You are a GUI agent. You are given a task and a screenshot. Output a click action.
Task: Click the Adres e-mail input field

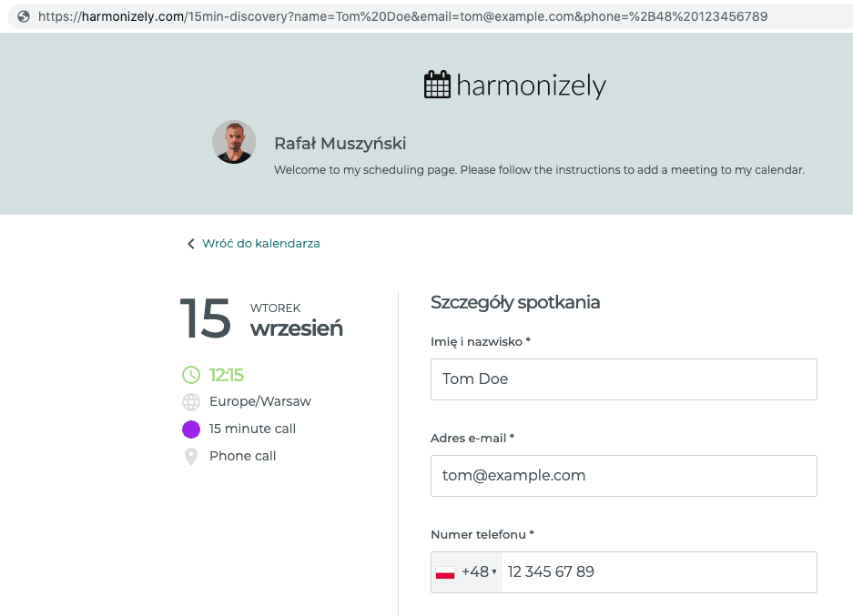(x=624, y=476)
